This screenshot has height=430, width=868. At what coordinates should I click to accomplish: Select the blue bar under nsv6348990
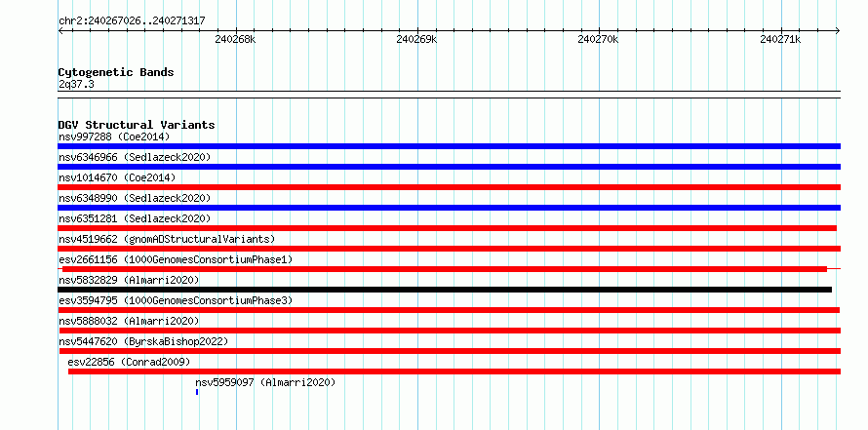pyautogui.click(x=449, y=208)
